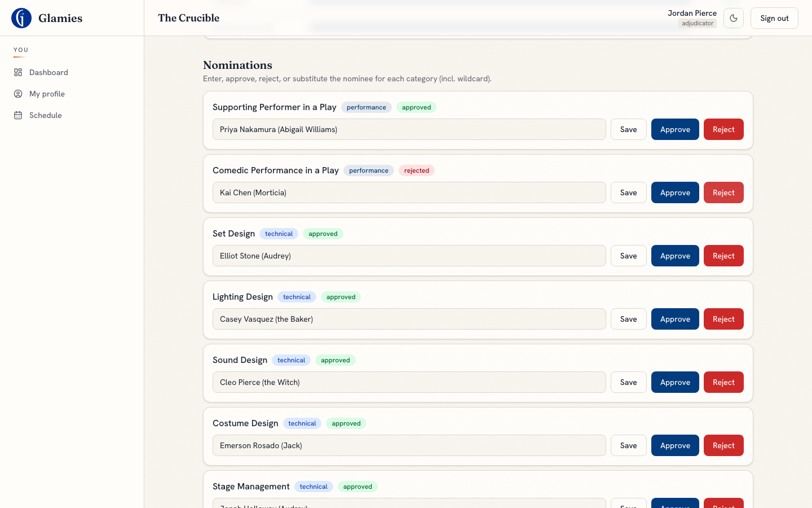Open Schedule calendar icon in sidebar
The height and width of the screenshot is (508, 812).
point(18,115)
